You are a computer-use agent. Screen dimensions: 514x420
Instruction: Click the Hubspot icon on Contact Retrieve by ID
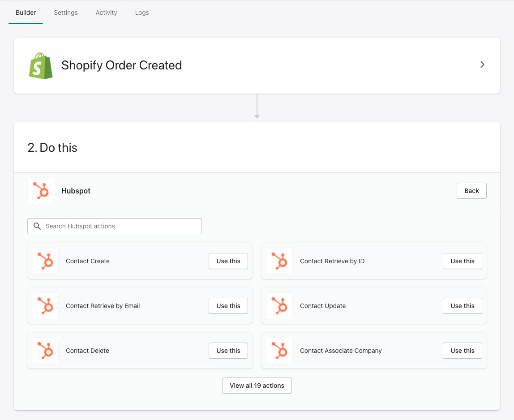(x=279, y=261)
